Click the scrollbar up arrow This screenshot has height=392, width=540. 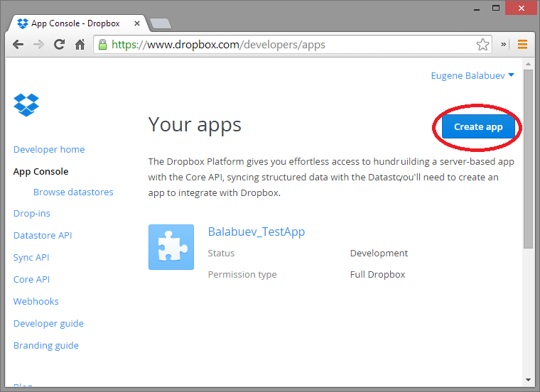[528, 64]
